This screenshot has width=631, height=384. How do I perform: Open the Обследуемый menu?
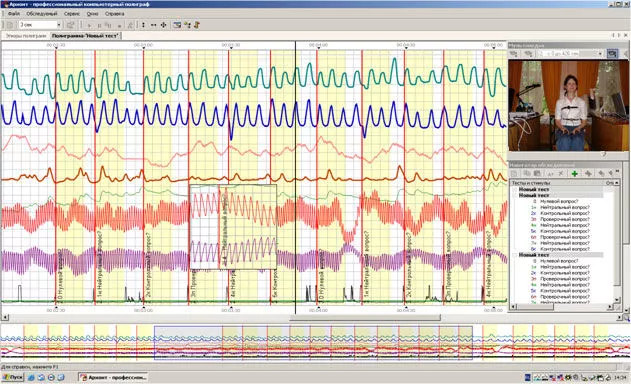(x=42, y=14)
